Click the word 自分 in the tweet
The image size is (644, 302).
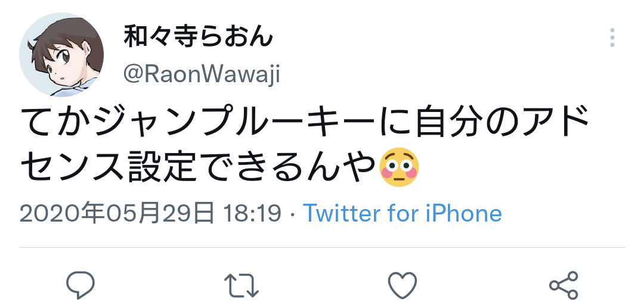click(x=447, y=123)
